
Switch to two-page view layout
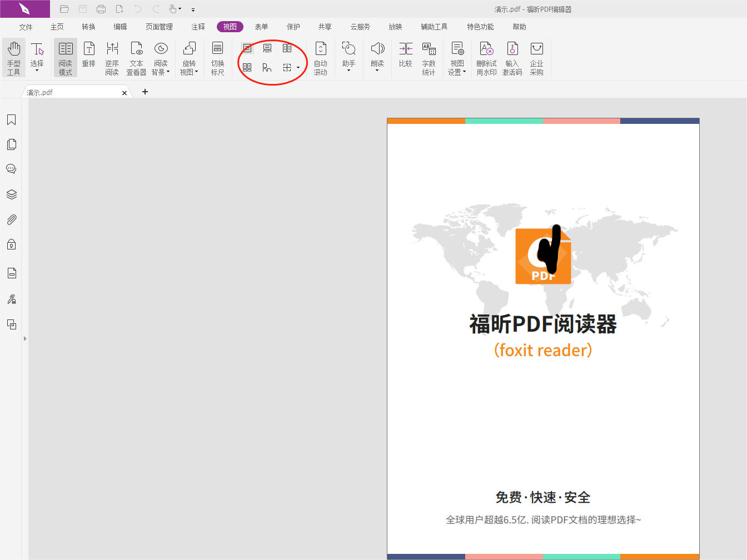[x=287, y=48]
